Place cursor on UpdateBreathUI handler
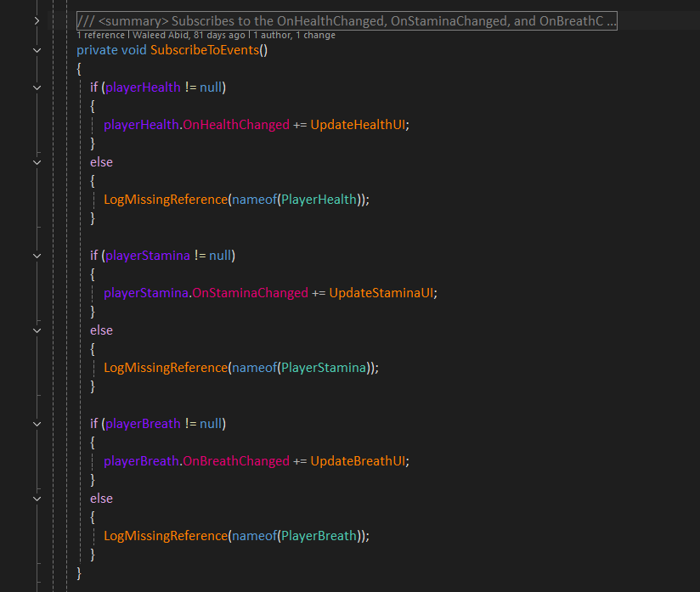 point(359,461)
